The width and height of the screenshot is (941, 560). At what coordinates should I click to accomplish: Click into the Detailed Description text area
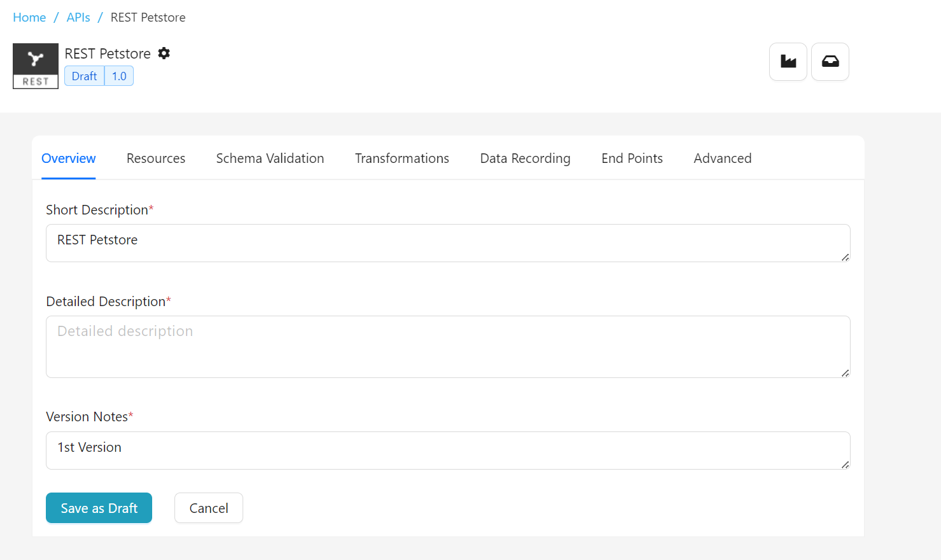pos(448,347)
